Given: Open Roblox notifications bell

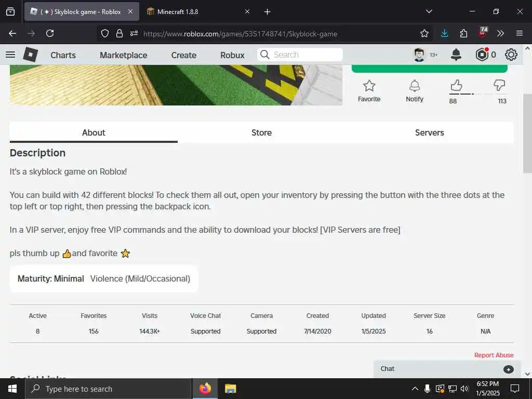Looking at the screenshot, I should (456, 55).
